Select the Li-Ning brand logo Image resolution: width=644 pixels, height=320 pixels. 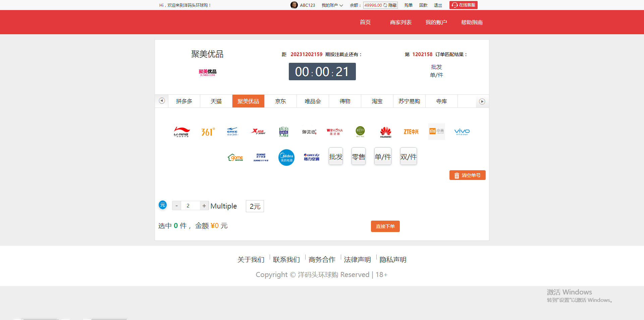181,132
